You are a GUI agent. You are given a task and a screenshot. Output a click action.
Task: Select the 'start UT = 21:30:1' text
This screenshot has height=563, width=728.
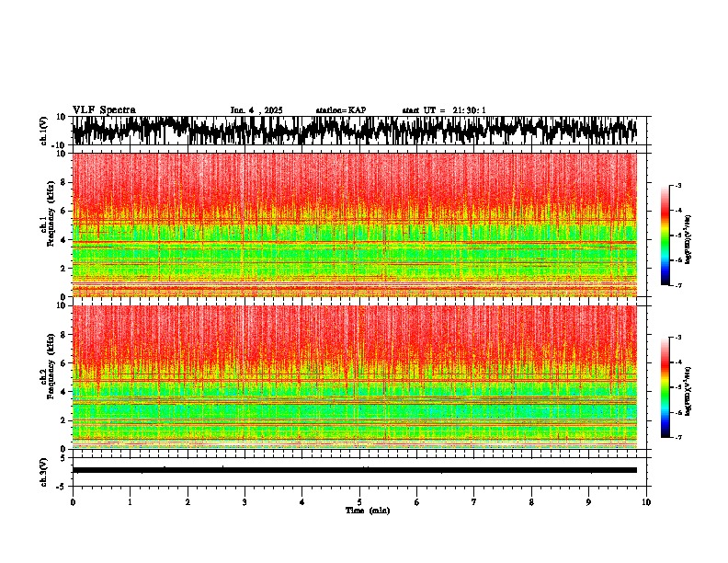coord(444,110)
